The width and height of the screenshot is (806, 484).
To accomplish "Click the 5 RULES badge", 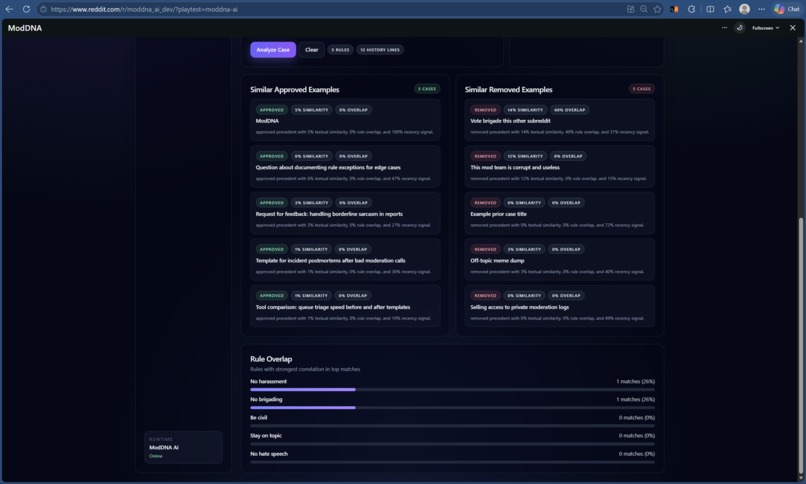I will tap(340, 50).
